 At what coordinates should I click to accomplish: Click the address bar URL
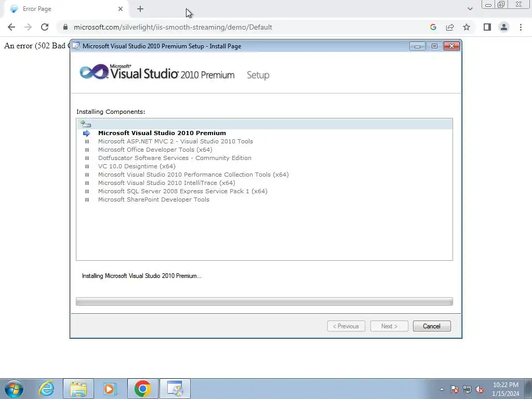(172, 27)
